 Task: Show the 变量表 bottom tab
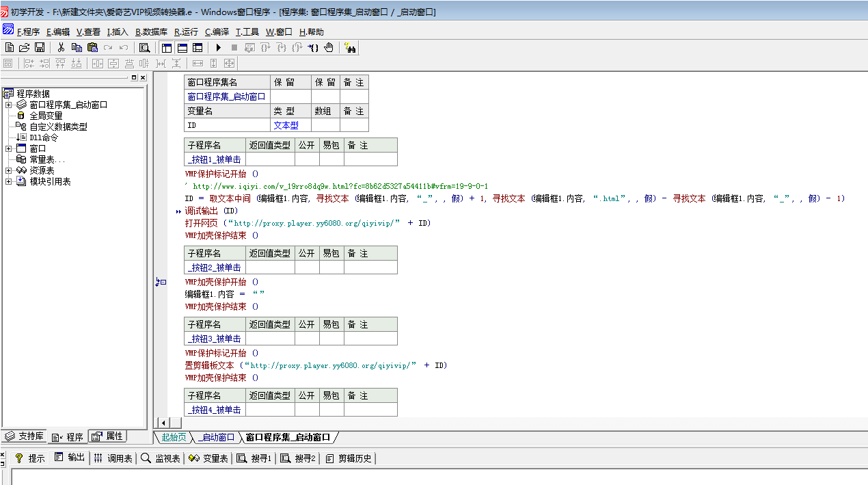pos(209,458)
